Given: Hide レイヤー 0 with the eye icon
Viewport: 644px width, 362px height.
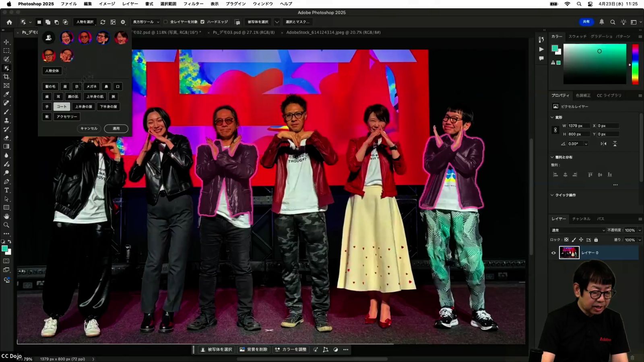Looking at the screenshot, I should (x=553, y=253).
